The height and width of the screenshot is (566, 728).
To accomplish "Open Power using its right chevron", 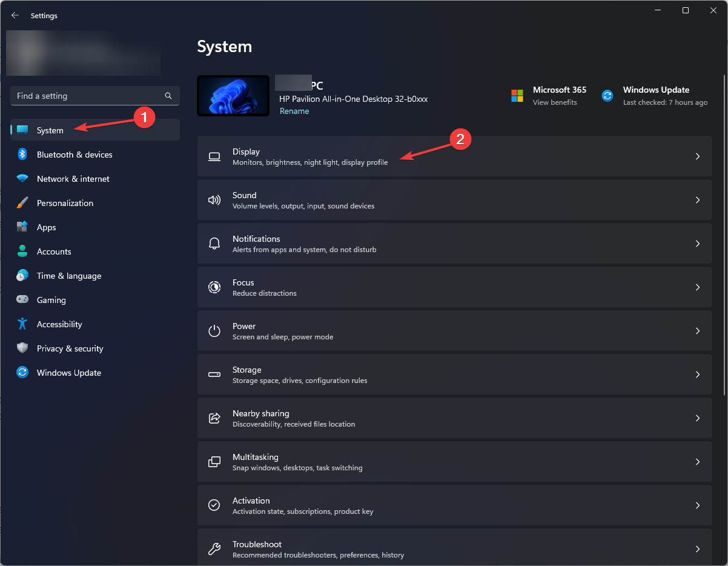I will (x=698, y=331).
